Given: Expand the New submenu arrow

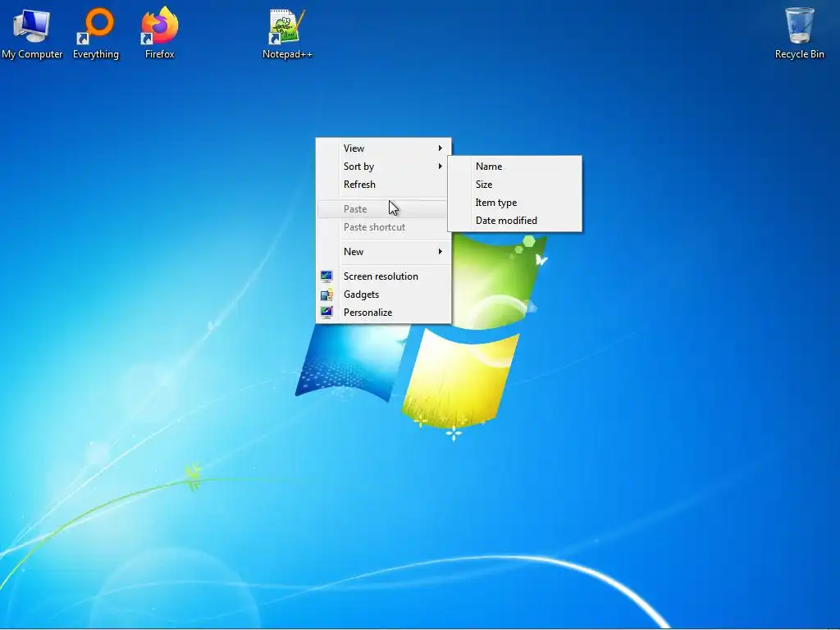Looking at the screenshot, I should click(441, 252).
